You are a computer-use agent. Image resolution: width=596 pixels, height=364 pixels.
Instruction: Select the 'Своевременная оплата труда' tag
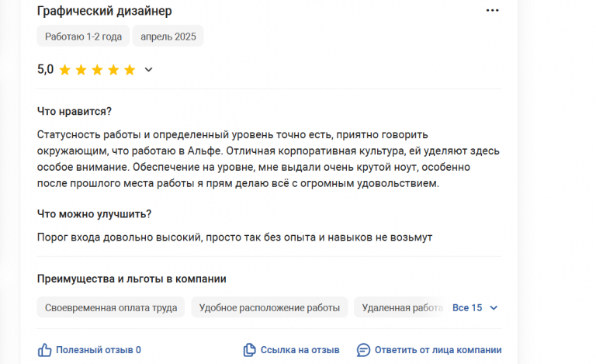coord(111,307)
